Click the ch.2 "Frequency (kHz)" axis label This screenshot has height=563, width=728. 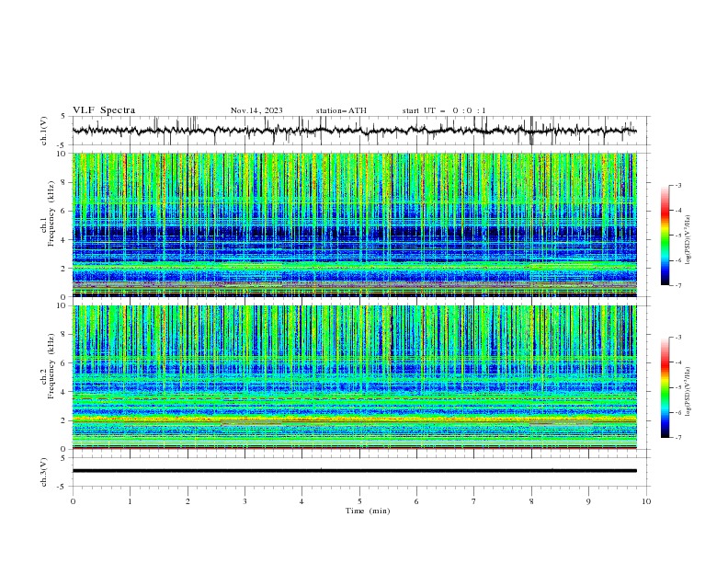pos(51,366)
